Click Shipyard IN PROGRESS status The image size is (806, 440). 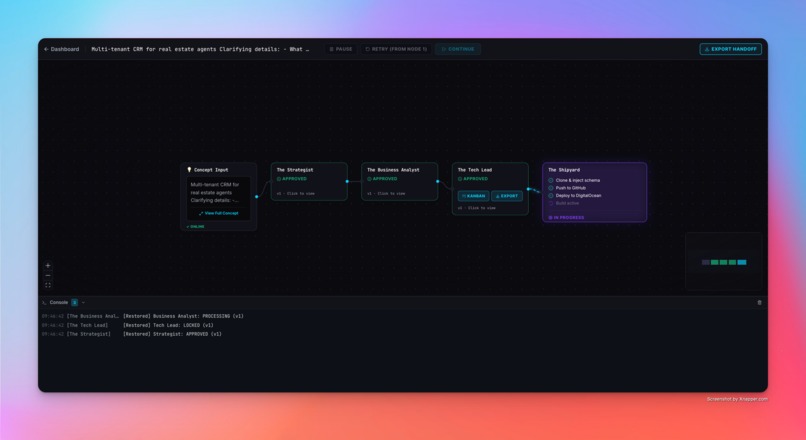coord(566,218)
